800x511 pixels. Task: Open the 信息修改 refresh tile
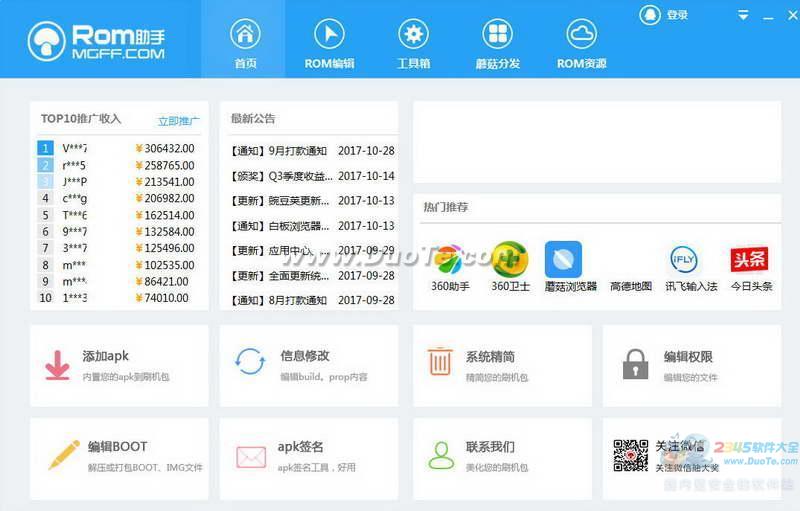[309, 365]
